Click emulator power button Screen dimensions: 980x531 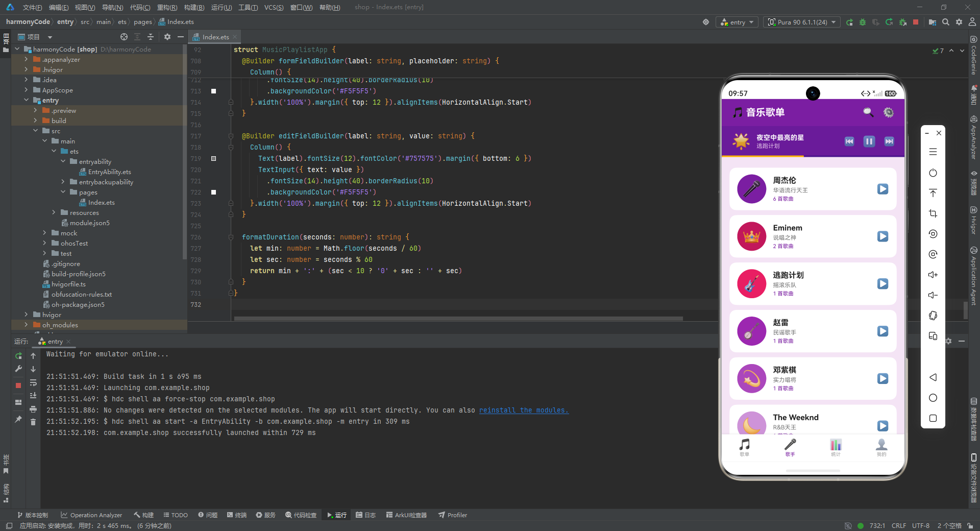(933, 173)
